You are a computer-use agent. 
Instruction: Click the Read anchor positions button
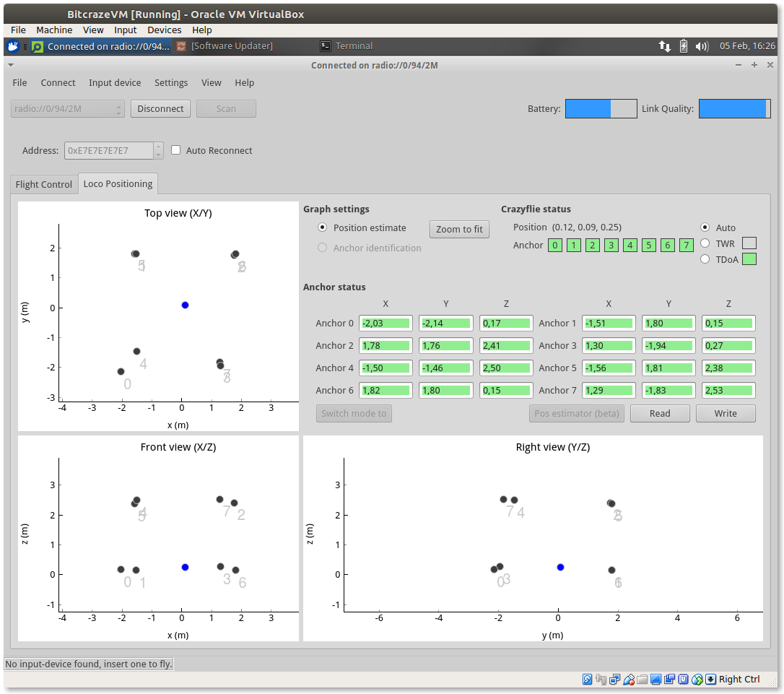(660, 414)
